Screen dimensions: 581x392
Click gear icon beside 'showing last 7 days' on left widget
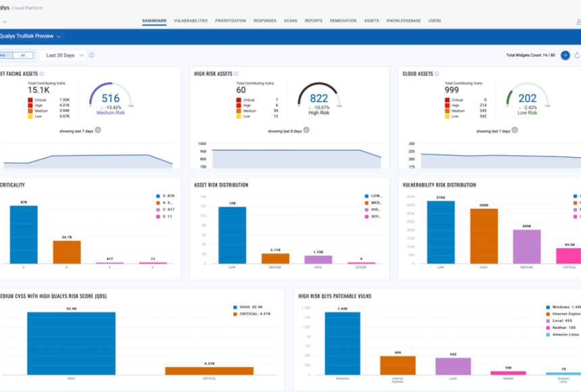[98, 130]
